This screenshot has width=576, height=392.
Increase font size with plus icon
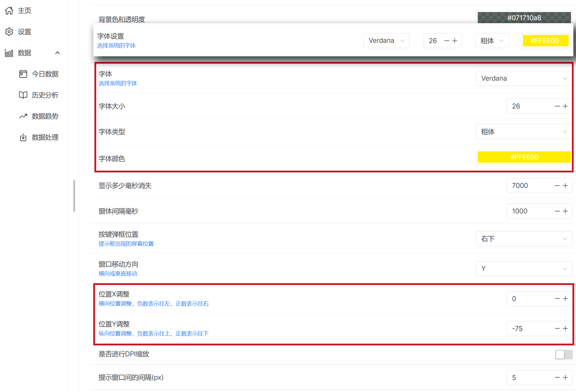click(565, 106)
